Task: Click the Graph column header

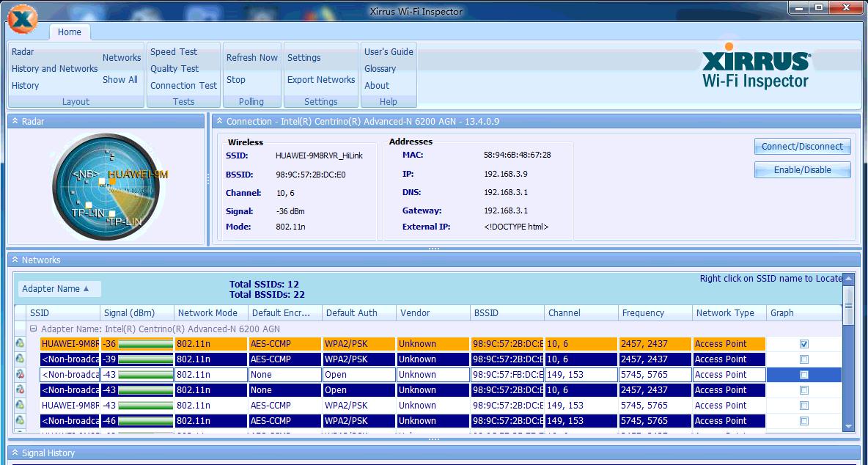Action: pos(803,312)
